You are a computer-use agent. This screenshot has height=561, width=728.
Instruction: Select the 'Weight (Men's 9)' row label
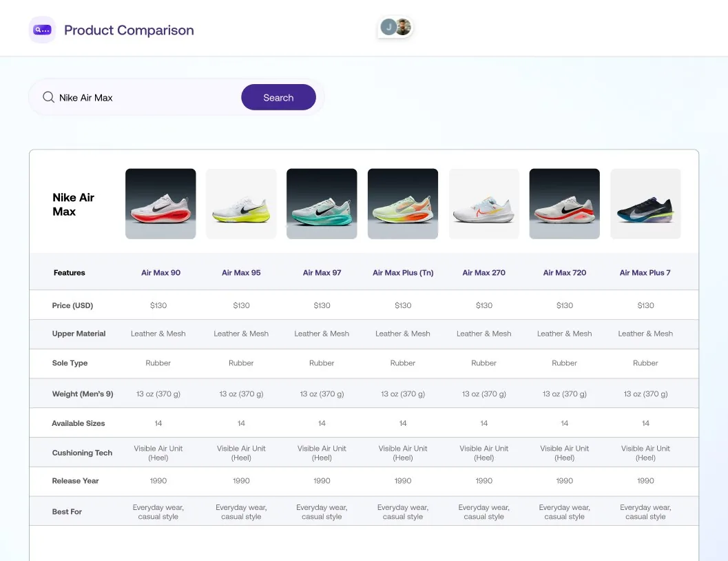83,394
